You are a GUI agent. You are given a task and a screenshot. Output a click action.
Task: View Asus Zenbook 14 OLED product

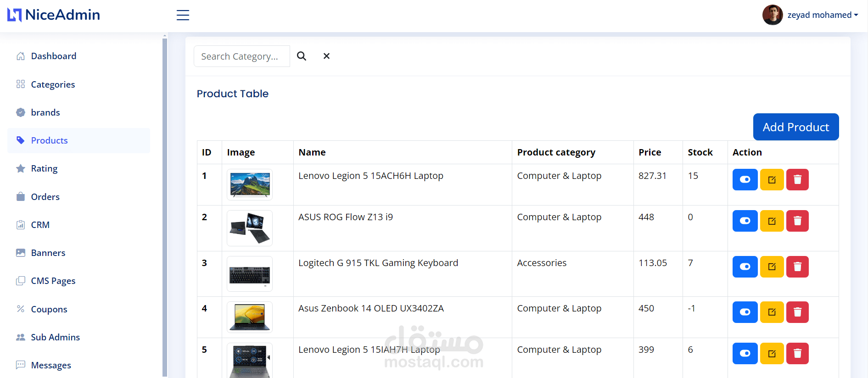click(745, 312)
